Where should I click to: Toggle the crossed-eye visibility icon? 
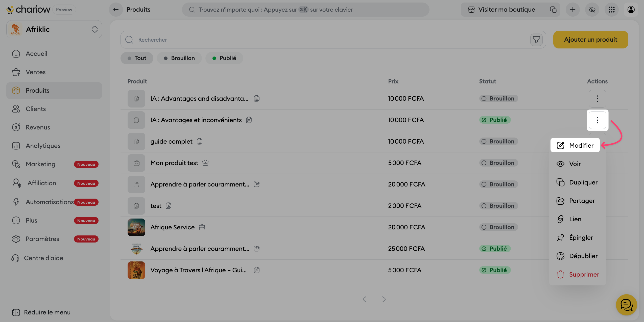coord(592,10)
